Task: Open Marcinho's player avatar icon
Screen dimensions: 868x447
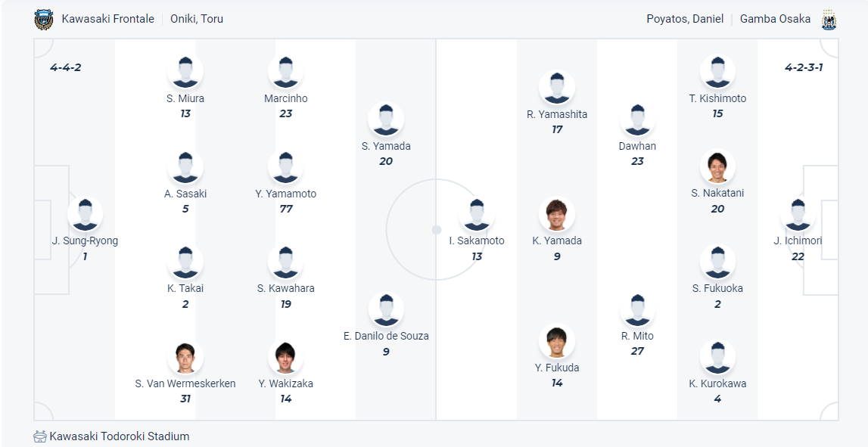Action: pyautogui.click(x=285, y=72)
